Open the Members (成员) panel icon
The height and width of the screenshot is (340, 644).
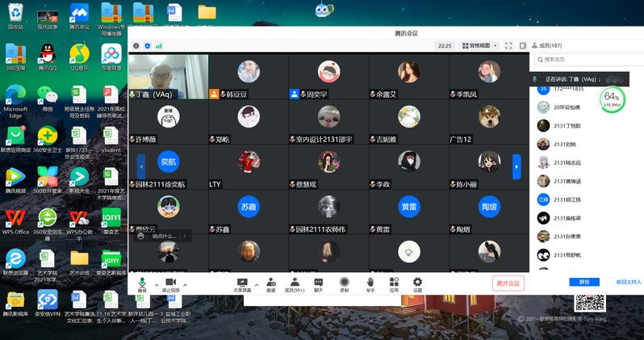(x=294, y=283)
